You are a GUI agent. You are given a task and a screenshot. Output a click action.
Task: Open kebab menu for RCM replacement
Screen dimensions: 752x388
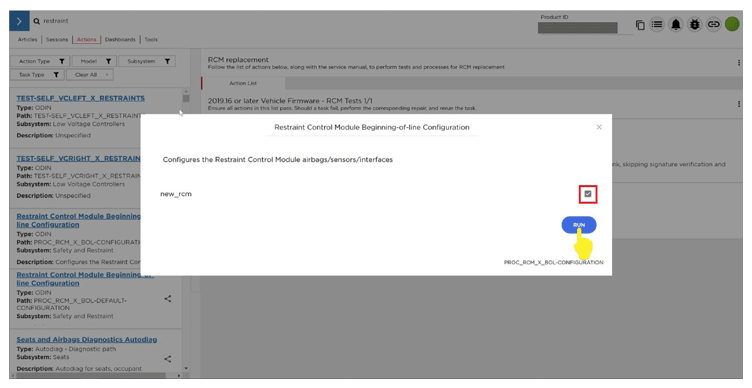(x=739, y=63)
